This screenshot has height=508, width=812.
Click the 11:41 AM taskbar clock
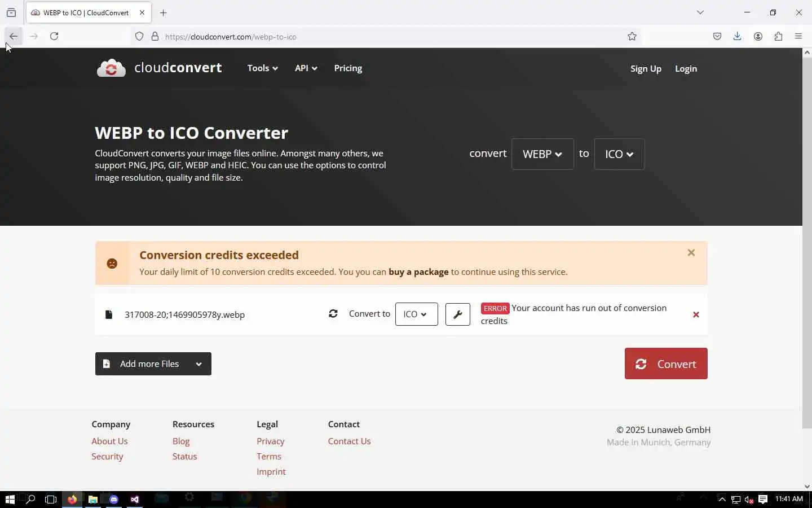point(789,499)
